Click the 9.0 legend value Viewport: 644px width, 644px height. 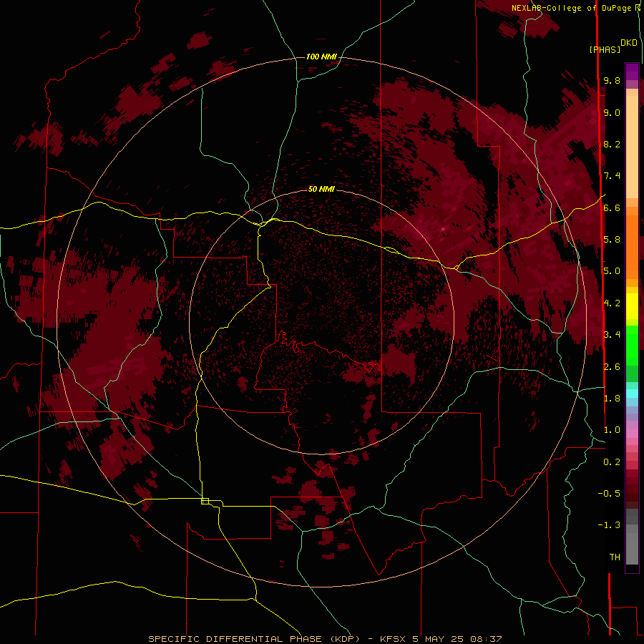(x=612, y=112)
